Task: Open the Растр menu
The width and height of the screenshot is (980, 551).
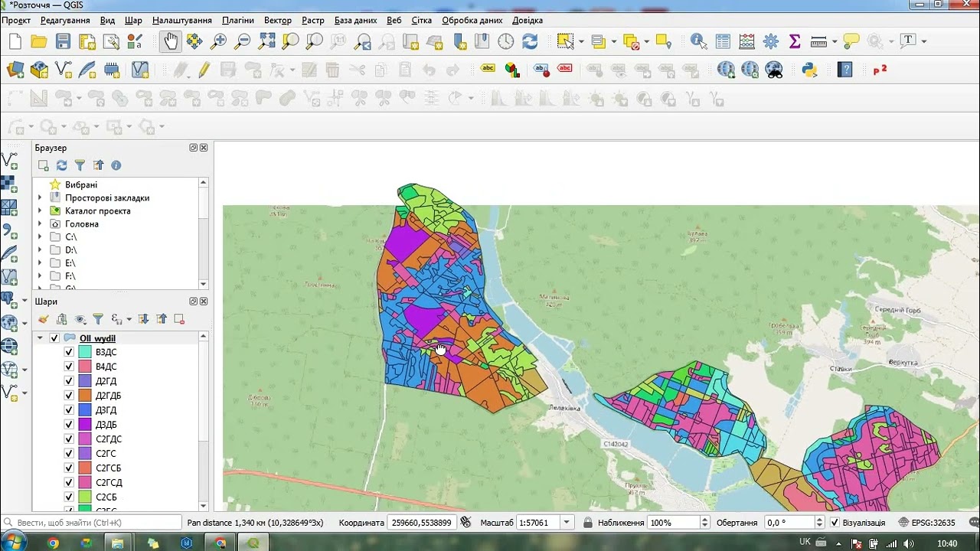Action: coord(313,20)
